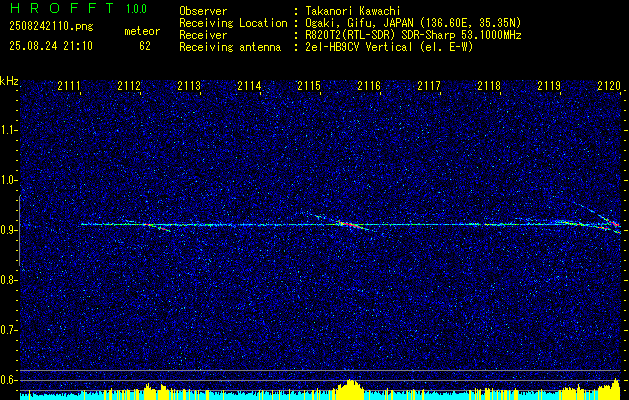Click the 2113 time axis marker
This screenshot has width=629, height=400.
click(x=189, y=85)
